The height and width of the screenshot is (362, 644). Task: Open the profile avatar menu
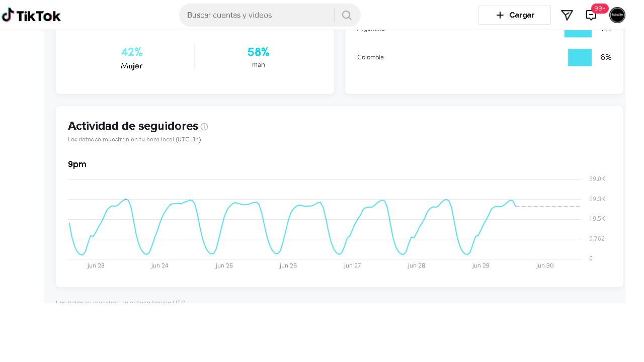tap(617, 15)
